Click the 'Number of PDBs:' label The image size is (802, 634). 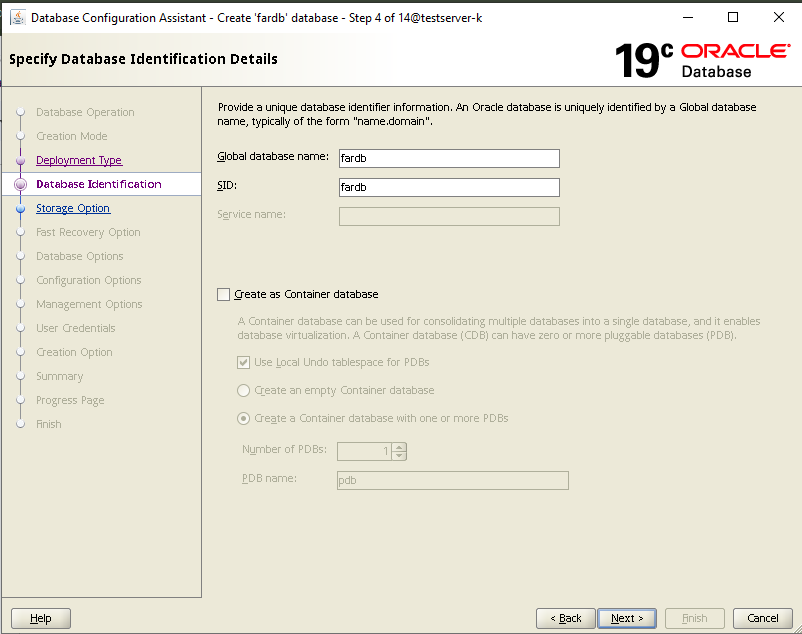click(x=284, y=449)
